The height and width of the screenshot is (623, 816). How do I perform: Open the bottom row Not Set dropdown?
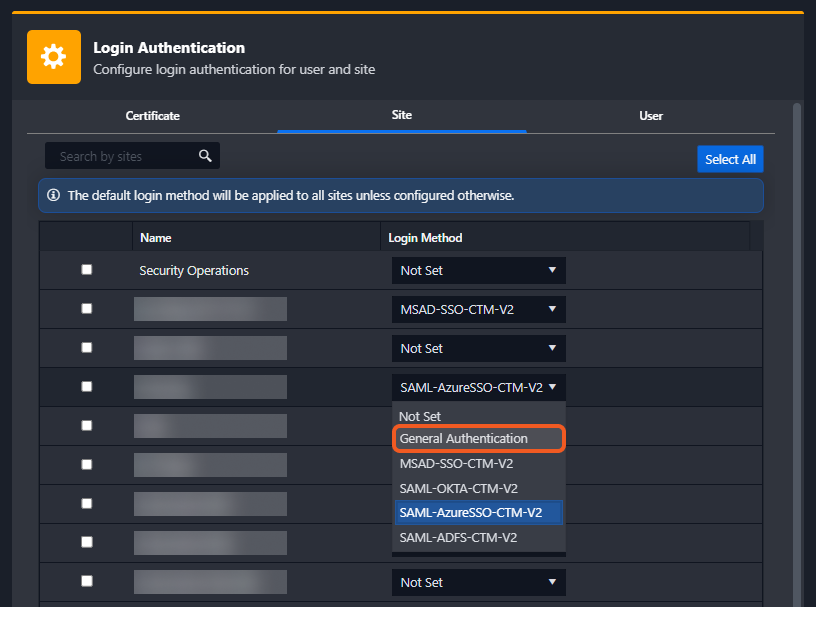[478, 583]
